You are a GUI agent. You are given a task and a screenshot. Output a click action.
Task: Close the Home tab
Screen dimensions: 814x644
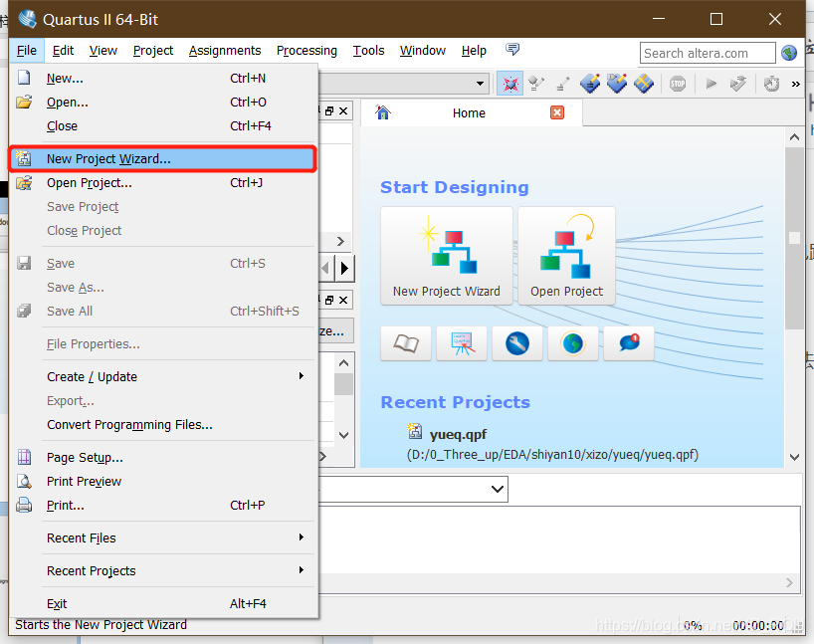pyautogui.click(x=557, y=112)
